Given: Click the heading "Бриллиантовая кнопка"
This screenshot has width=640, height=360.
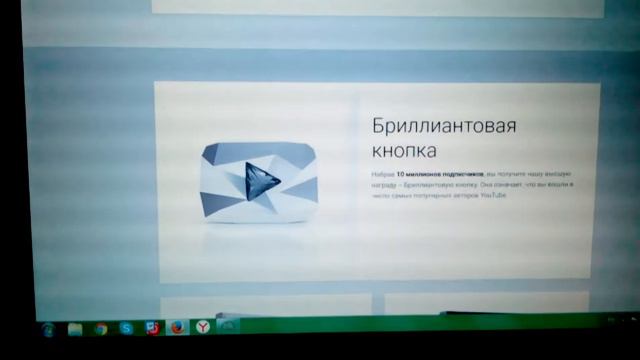Looking at the screenshot, I should [444, 138].
